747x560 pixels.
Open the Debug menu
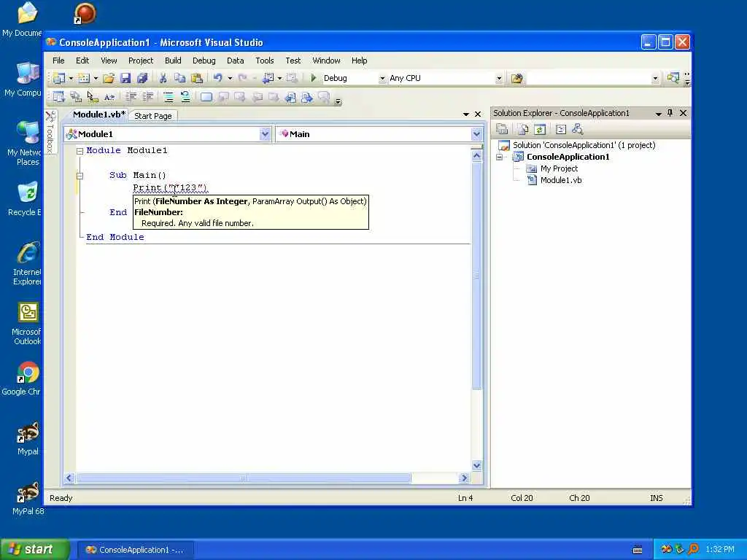pyautogui.click(x=204, y=61)
